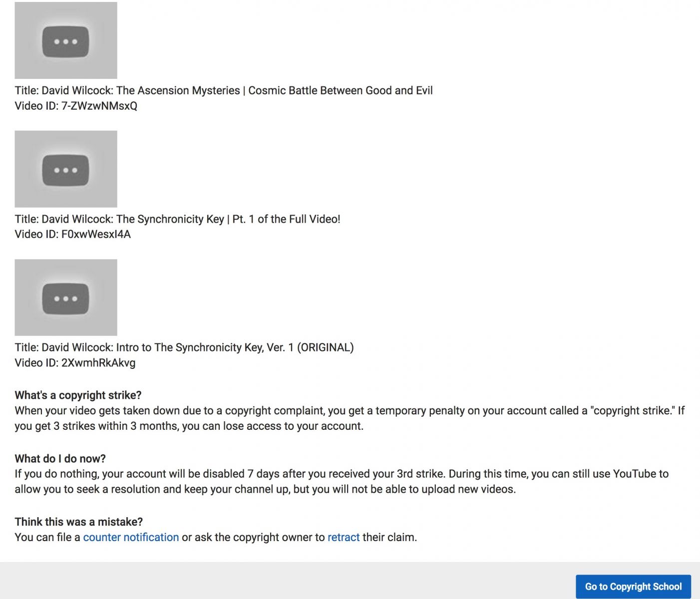Open the thumbnail for Synchronicity Key Pt. 1
700x599 pixels.
point(66,169)
